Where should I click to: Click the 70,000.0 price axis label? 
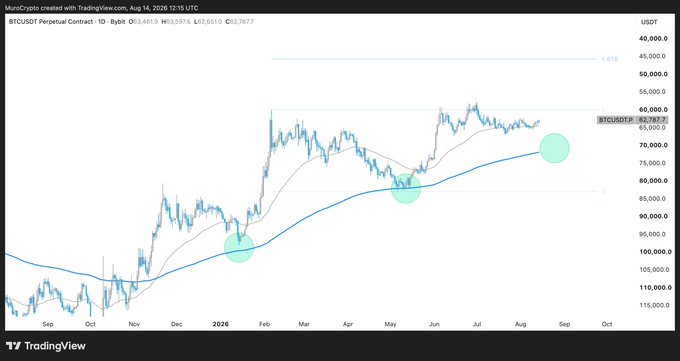[x=653, y=145]
